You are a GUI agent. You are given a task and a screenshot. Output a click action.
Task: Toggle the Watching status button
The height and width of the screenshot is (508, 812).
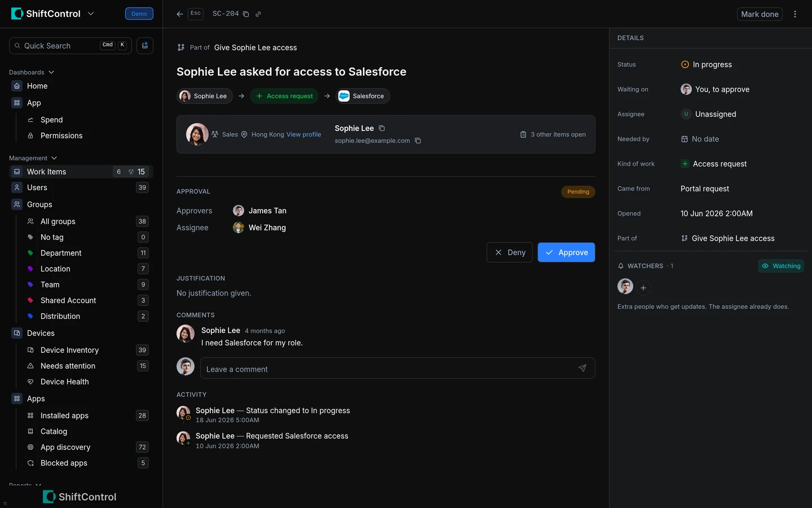[781, 266]
